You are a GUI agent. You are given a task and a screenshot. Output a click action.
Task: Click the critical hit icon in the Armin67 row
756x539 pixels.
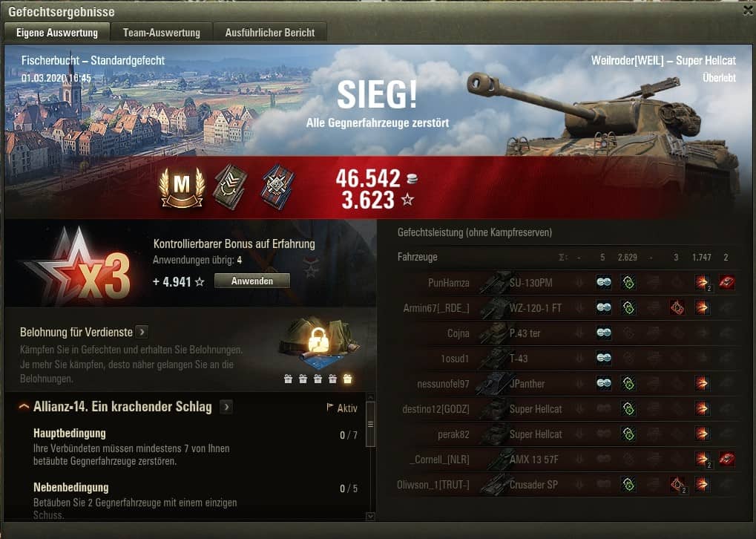677,307
